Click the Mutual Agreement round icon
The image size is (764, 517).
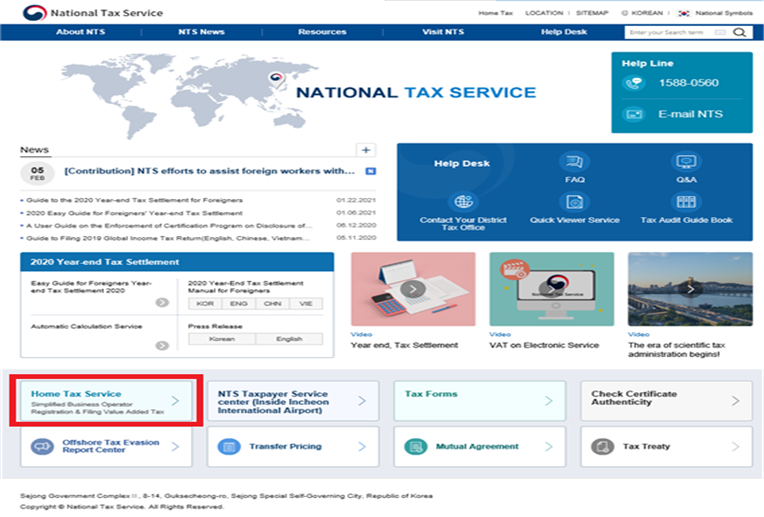[x=416, y=446]
